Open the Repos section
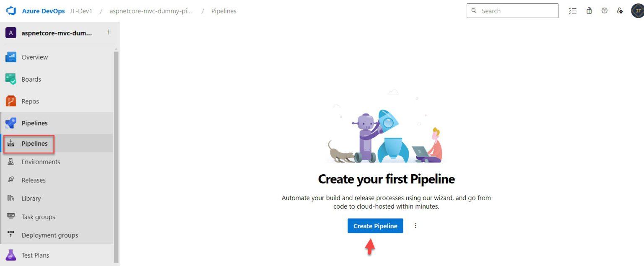The height and width of the screenshot is (266, 644). pyautogui.click(x=30, y=101)
